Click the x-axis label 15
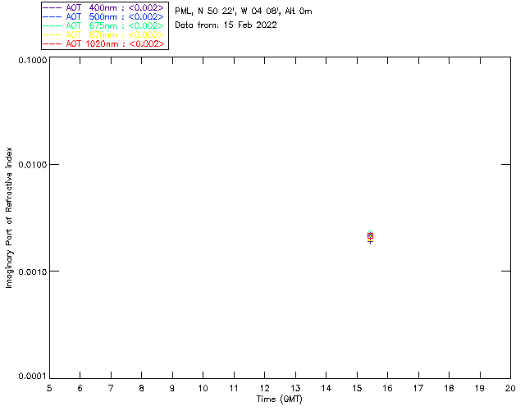The image size is (525, 420). 357,388
